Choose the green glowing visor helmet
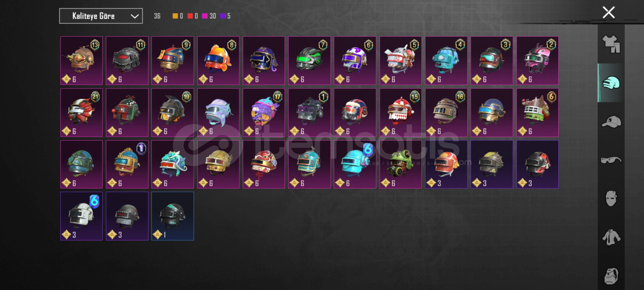The width and height of the screenshot is (644, 290). point(309,61)
